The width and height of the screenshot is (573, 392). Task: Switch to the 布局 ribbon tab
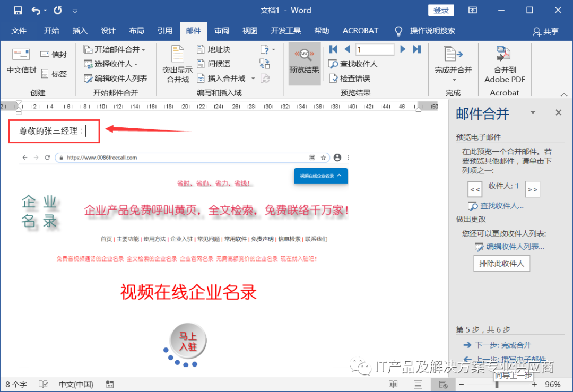click(x=136, y=31)
